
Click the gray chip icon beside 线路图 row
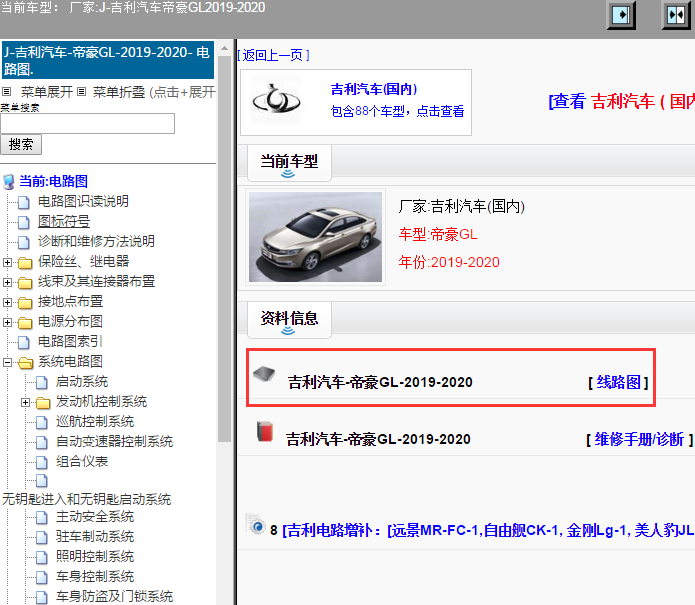tap(264, 375)
